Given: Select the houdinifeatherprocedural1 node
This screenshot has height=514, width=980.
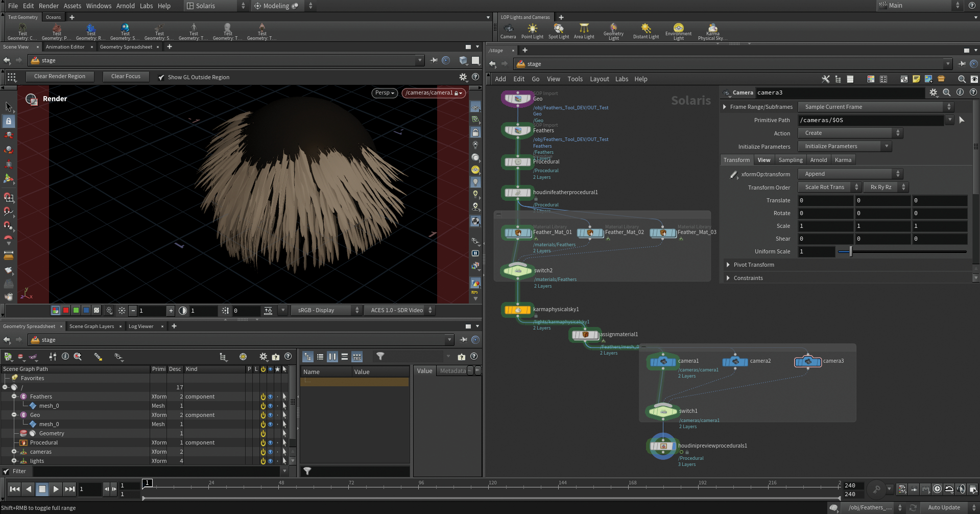Looking at the screenshot, I should [x=517, y=193].
